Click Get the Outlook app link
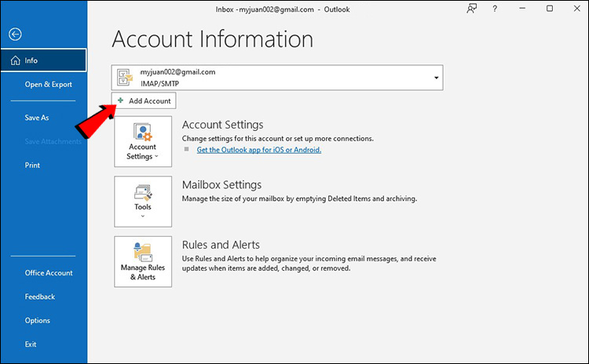 pyautogui.click(x=258, y=150)
